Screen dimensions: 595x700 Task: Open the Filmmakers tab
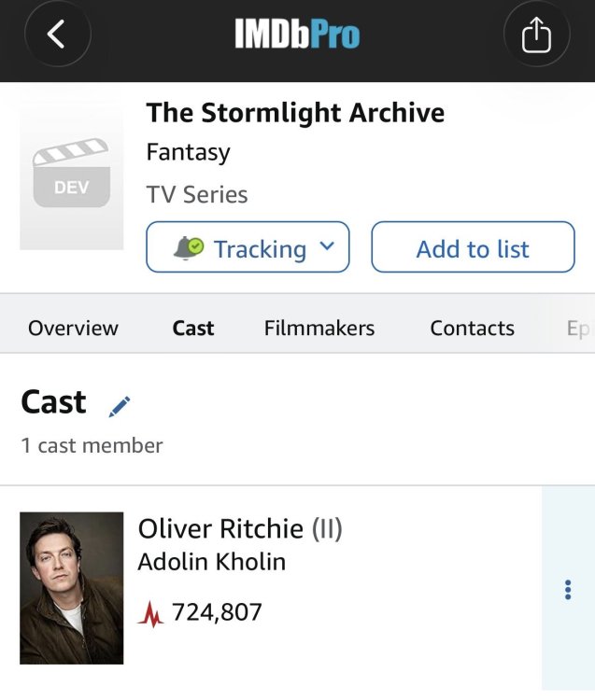pyautogui.click(x=319, y=329)
